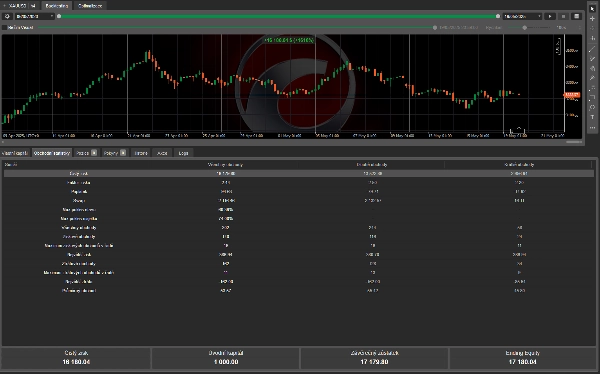Select the Fibonacci fan drawing tool

[x=592, y=69]
